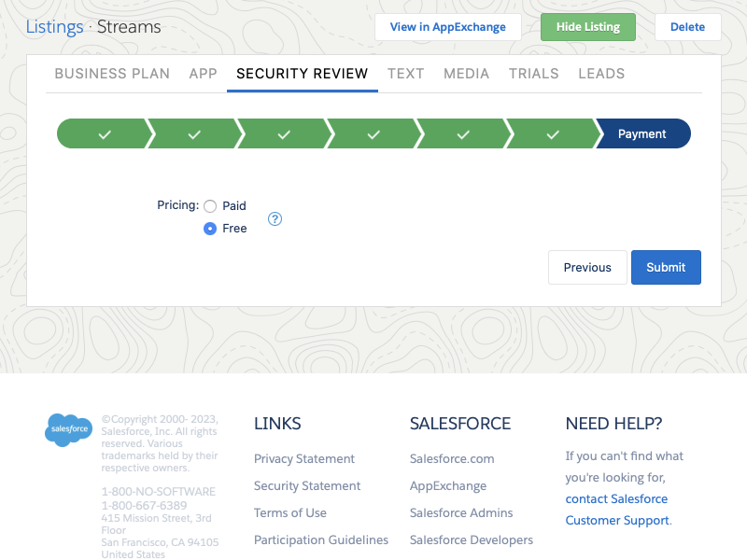The width and height of the screenshot is (747, 560).
Task: Select the Free pricing radio button
Action: coord(210,229)
